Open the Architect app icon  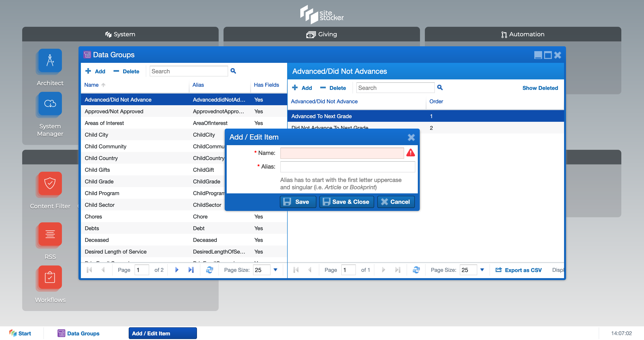[50, 60]
